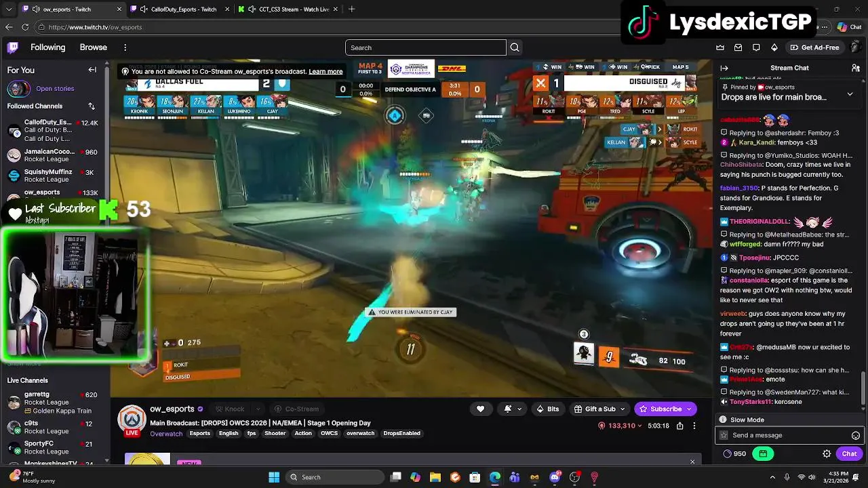
Task: Open Copilot Chat in browser toolbar
Action: 849,27
